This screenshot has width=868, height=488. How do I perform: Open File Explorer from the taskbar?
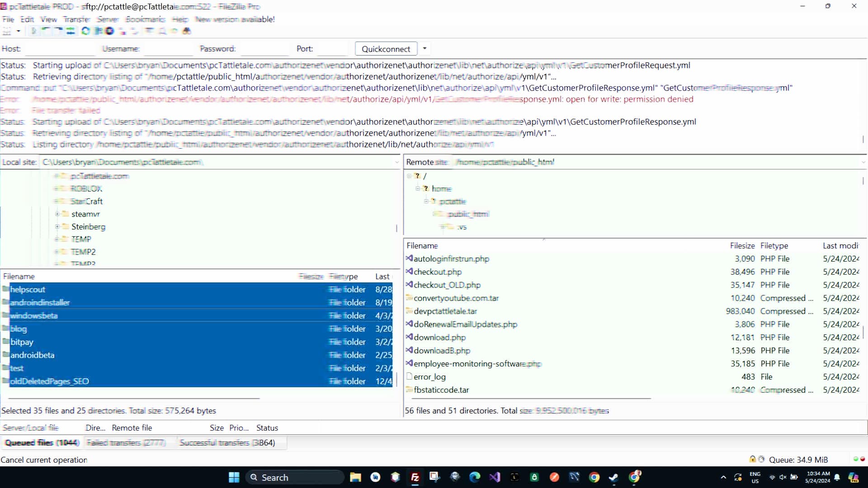tap(355, 478)
